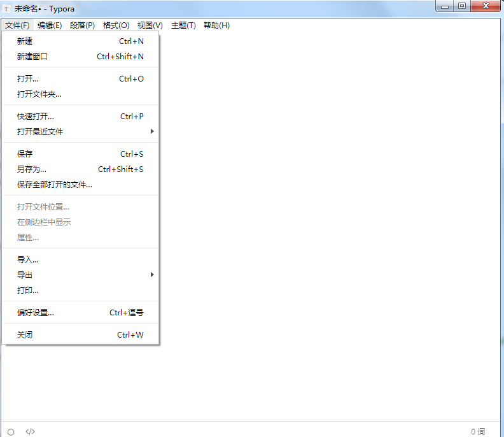
Task: Expand the 打开最近文件 submenu arrow
Action: (152, 131)
